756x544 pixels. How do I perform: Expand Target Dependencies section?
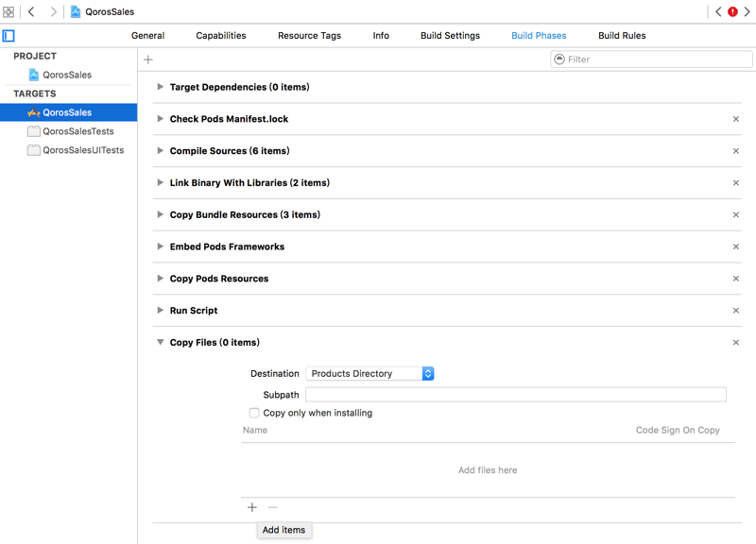pyautogui.click(x=160, y=87)
